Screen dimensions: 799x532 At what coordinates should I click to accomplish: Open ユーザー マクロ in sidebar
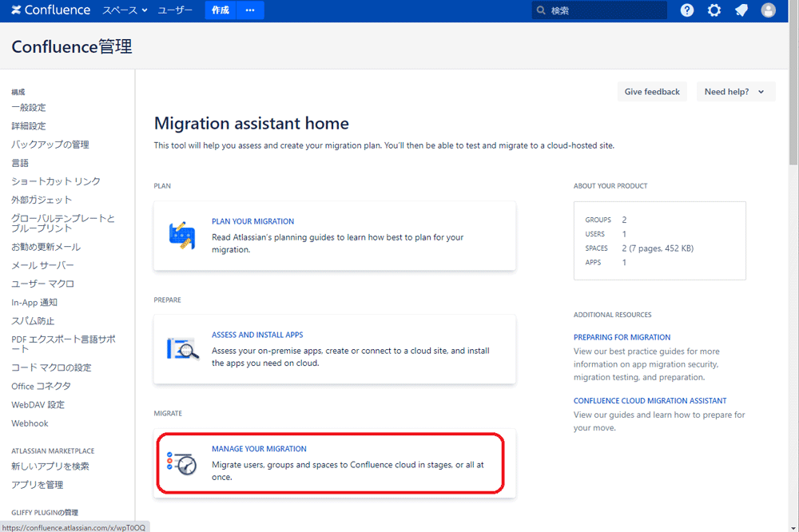click(x=42, y=284)
